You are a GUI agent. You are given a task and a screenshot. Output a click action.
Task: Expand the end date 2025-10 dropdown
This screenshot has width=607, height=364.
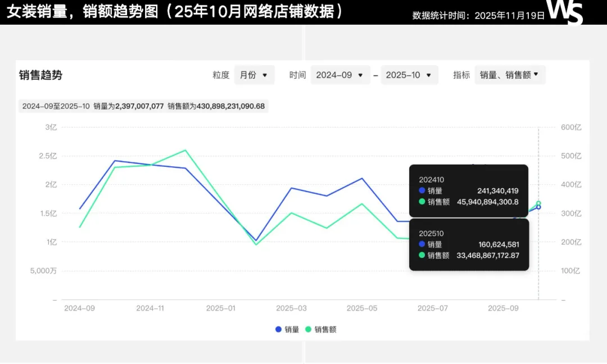point(409,75)
